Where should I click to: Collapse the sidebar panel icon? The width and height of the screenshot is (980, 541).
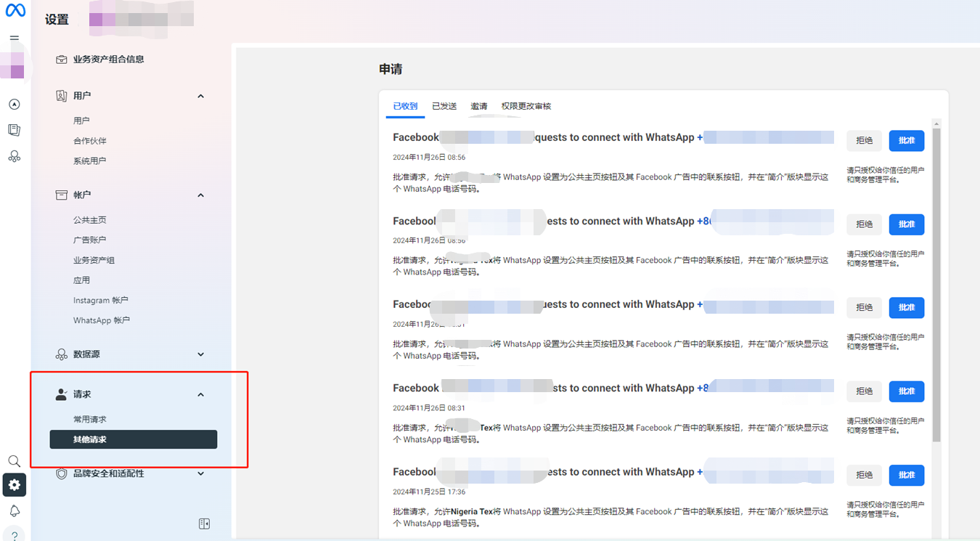tap(204, 524)
